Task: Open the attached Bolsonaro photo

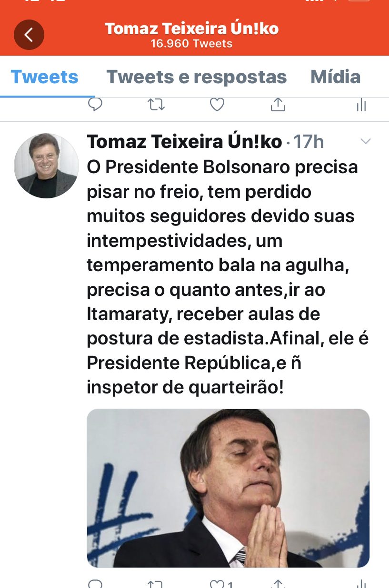Action: [228, 488]
